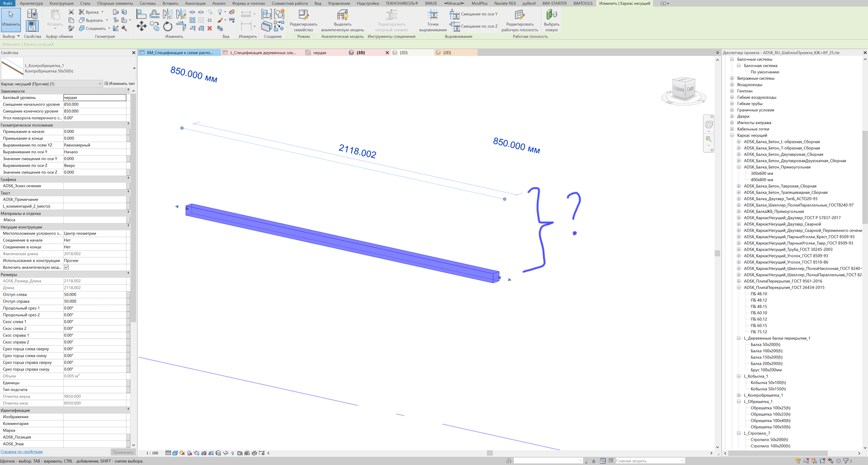Switch to the чердак view tab
This screenshot has width=868, height=465.
(320, 53)
